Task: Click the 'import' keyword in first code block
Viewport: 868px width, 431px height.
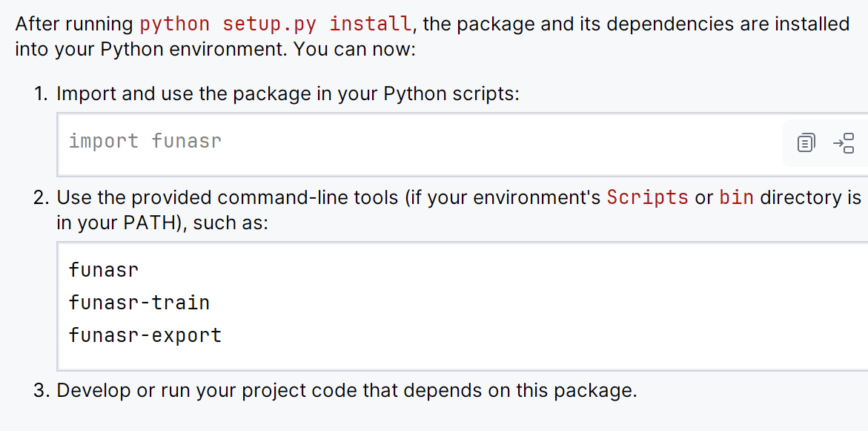Action: (x=103, y=141)
